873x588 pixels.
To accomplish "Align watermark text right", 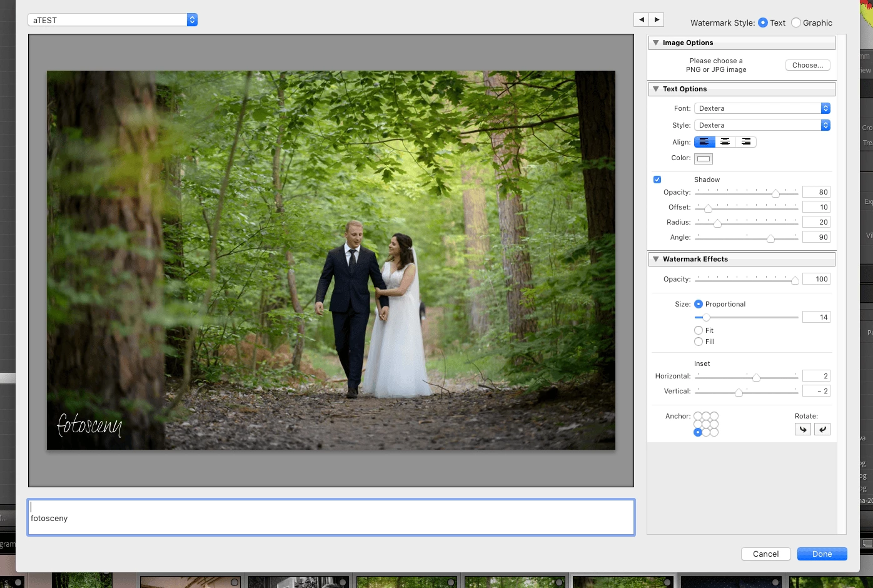I will click(746, 142).
